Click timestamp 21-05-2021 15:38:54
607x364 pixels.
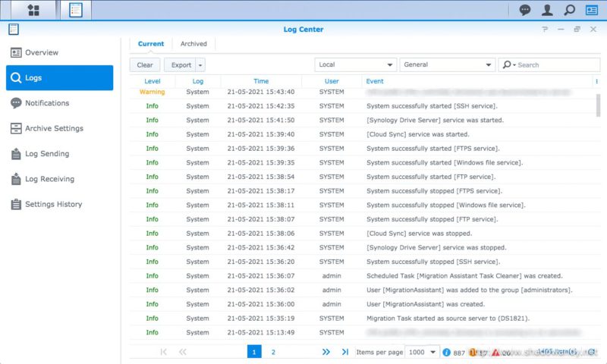(x=261, y=177)
